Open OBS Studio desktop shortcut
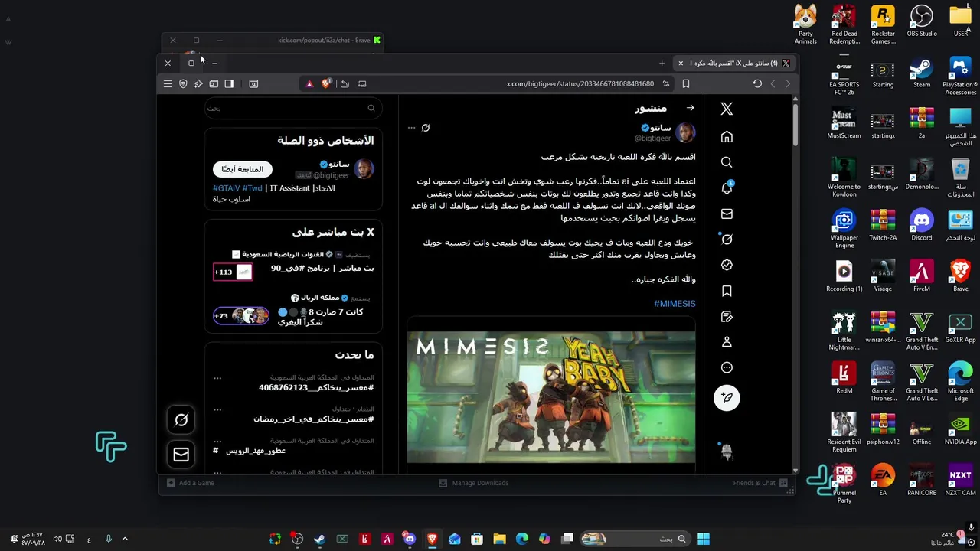This screenshot has width=980, height=551. (x=922, y=21)
